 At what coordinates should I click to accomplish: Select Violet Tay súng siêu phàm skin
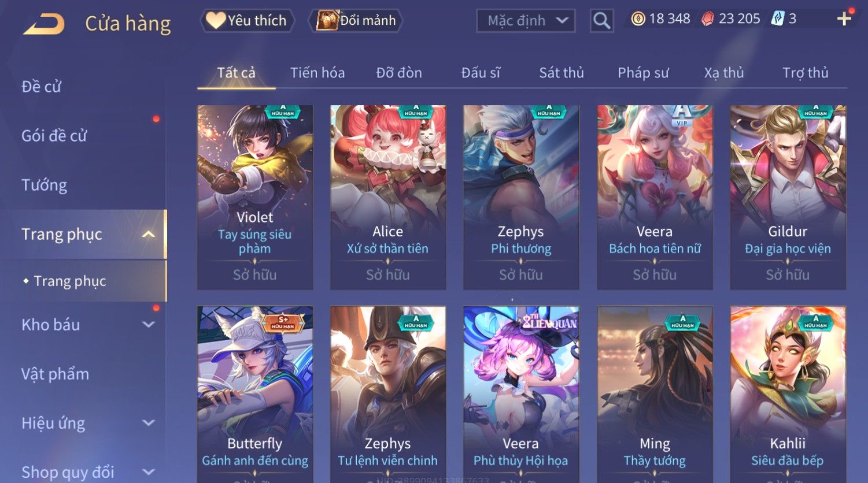click(255, 197)
